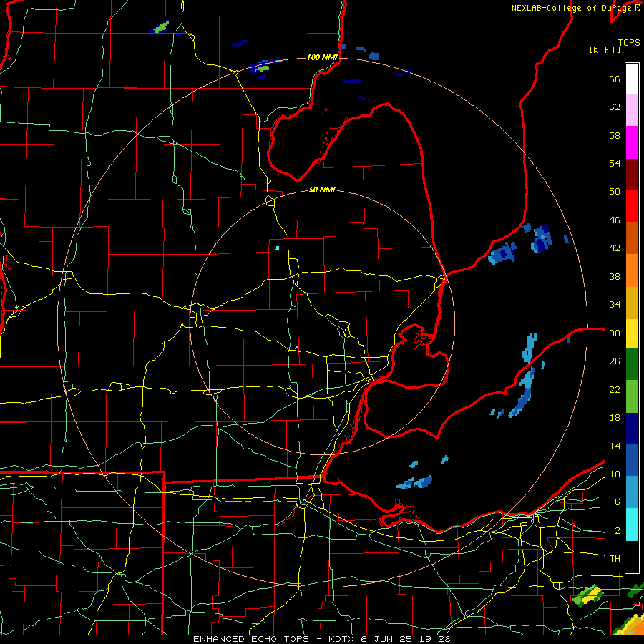Click the '50 NMI' range ring label
Image resolution: width=644 pixels, height=644 pixels.
[322, 190]
